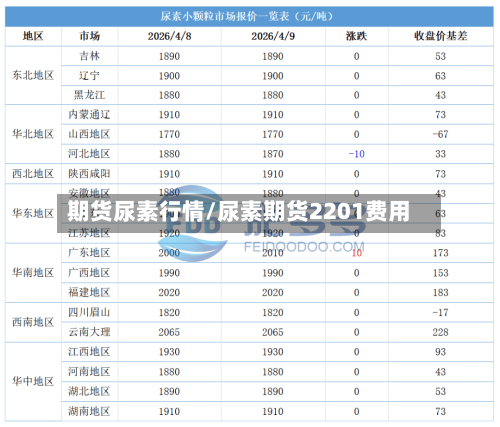The width and height of the screenshot is (500, 427).
Task: Click 四川眉山 price 1820 under 2026/4/8
Action: point(169,313)
